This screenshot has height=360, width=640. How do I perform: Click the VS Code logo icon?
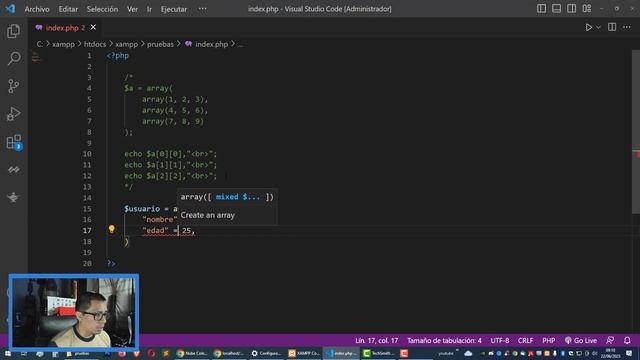(x=10, y=9)
